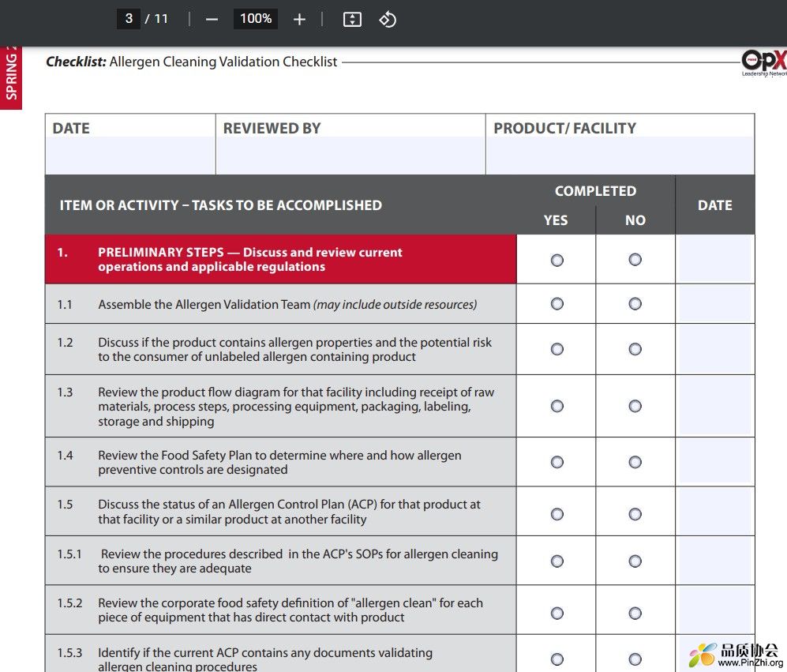787x672 pixels.
Task: Select YES for item 1.3 flow diagram
Action: click(557, 405)
